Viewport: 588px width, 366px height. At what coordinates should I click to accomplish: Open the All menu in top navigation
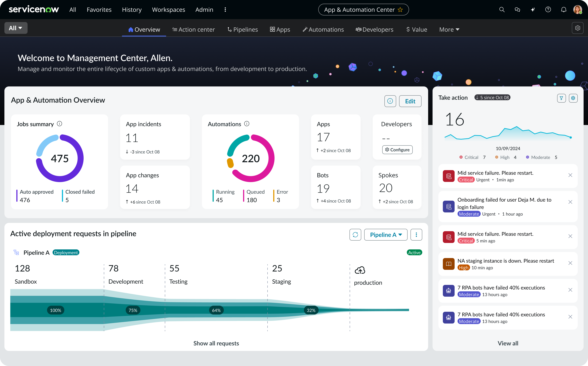[73, 10]
